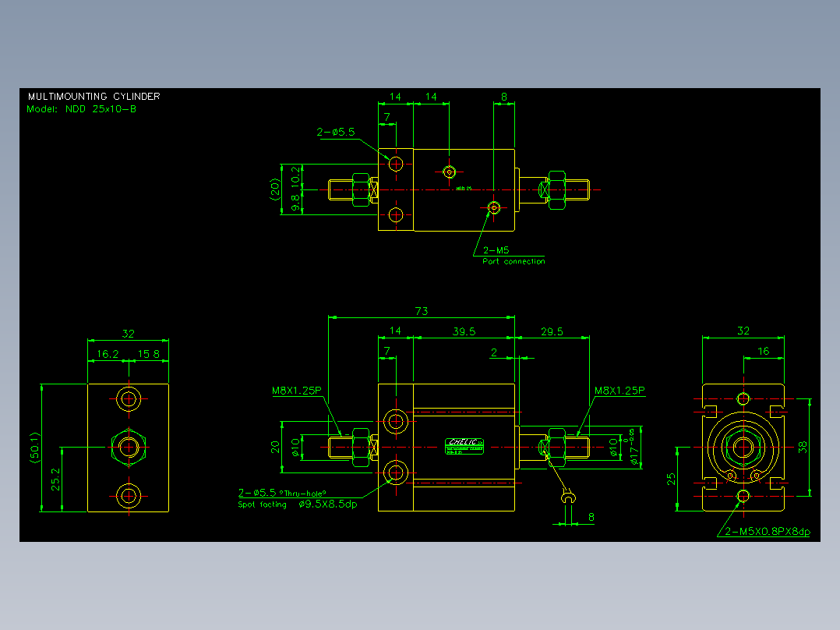Screen dimensions: 840x630
Task: Select the "39.5" dimension value
Action: [464, 331]
